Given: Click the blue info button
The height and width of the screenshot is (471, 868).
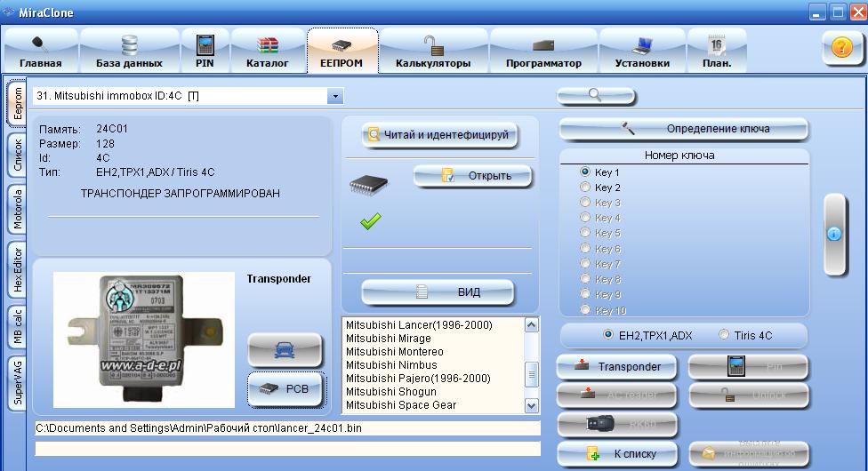Looking at the screenshot, I should [x=834, y=234].
